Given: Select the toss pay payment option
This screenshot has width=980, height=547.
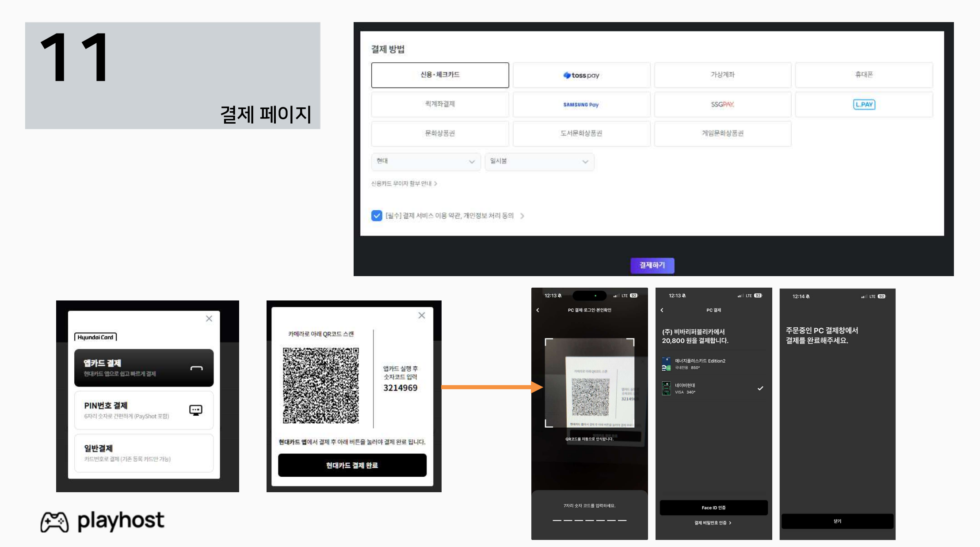Looking at the screenshot, I should [581, 75].
